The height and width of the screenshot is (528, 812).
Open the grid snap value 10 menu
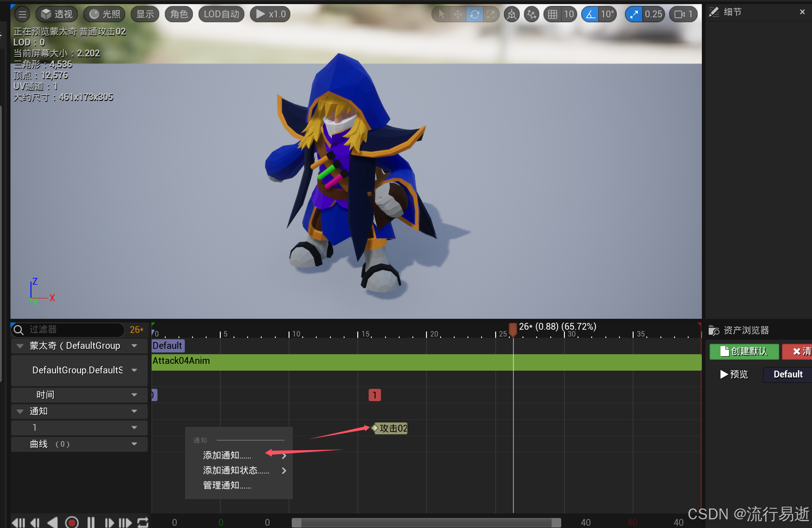[569, 15]
